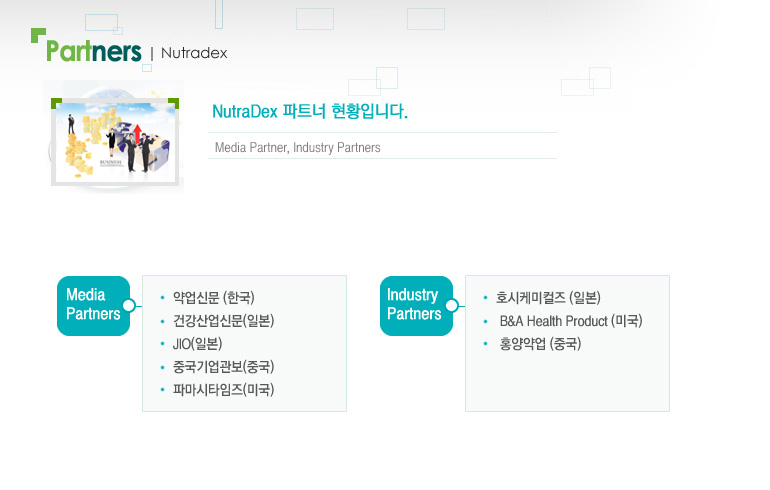Screen dimensions: 770x490
Task: Open 호시케미컬즈 (일본) list entry
Action: (x=548, y=298)
